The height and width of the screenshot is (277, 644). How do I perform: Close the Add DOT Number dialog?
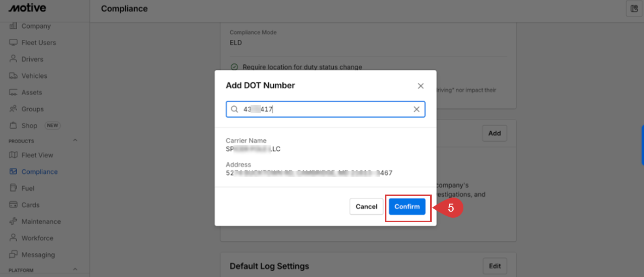(421, 86)
